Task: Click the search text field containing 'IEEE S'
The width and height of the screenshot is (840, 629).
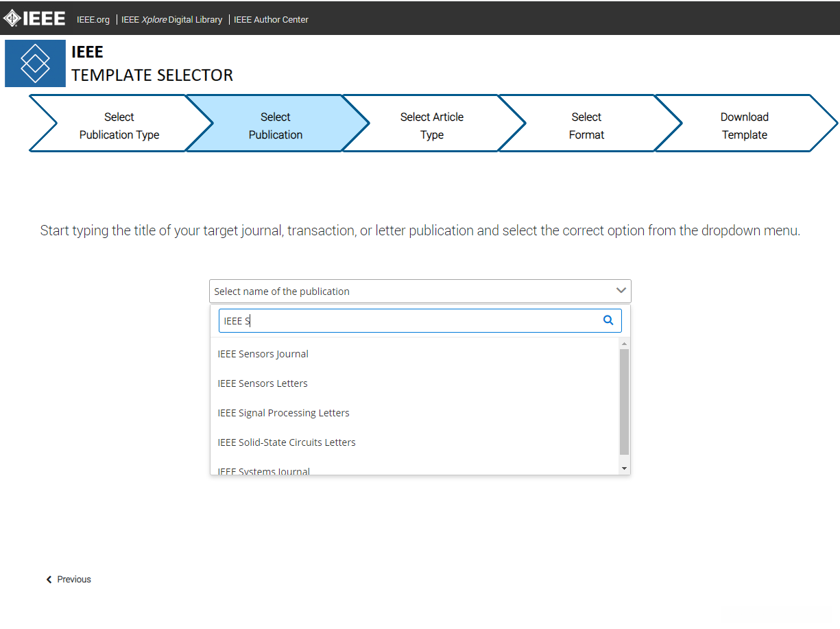Action: [408, 320]
